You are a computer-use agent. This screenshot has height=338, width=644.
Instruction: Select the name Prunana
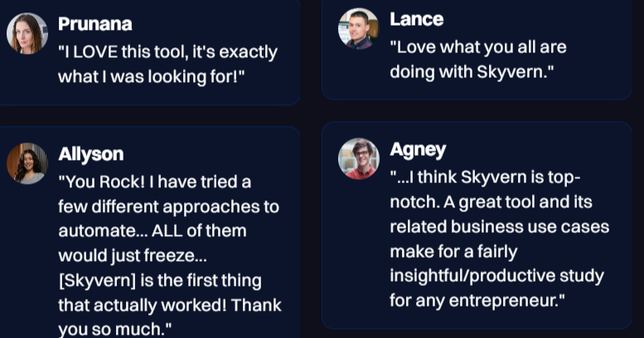click(94, 24)
